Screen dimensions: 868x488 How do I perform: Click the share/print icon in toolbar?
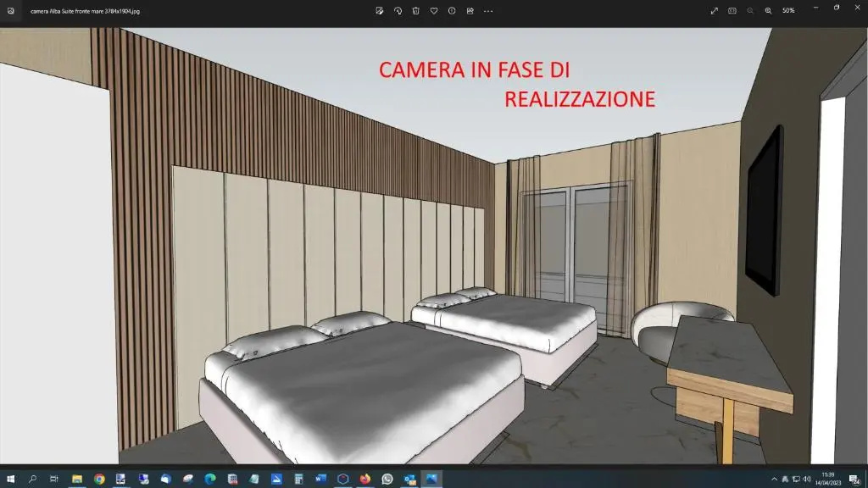[470, 10]
